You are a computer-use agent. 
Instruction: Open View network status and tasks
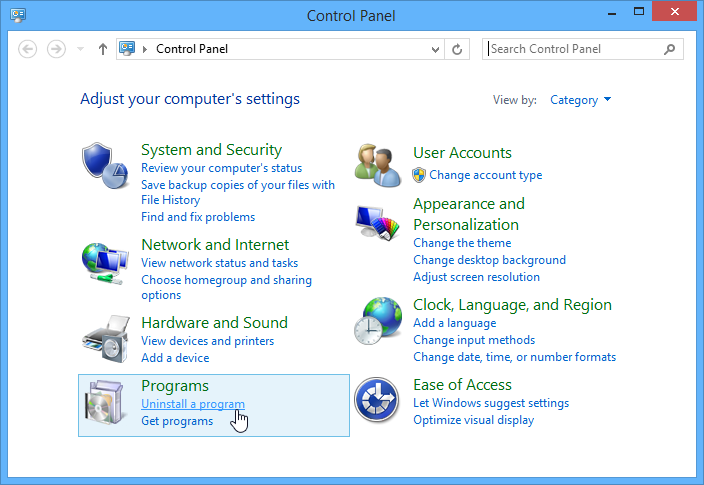[x=220, y=263]
